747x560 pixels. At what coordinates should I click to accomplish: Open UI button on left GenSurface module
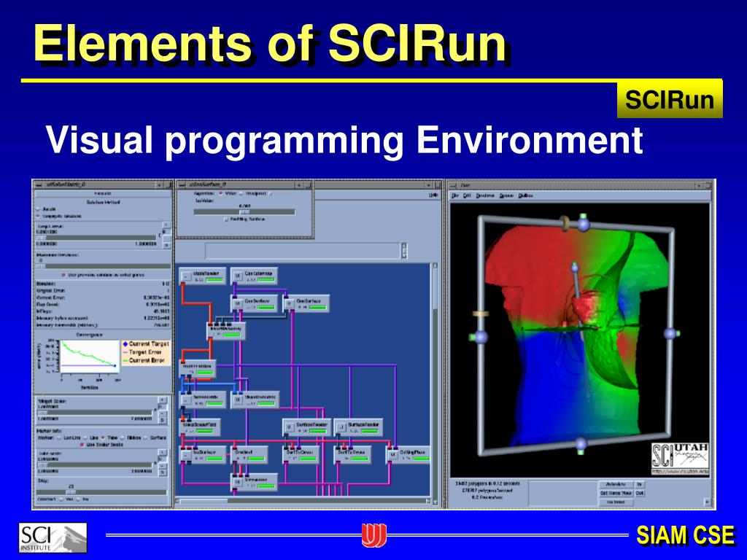coord(238,303)
